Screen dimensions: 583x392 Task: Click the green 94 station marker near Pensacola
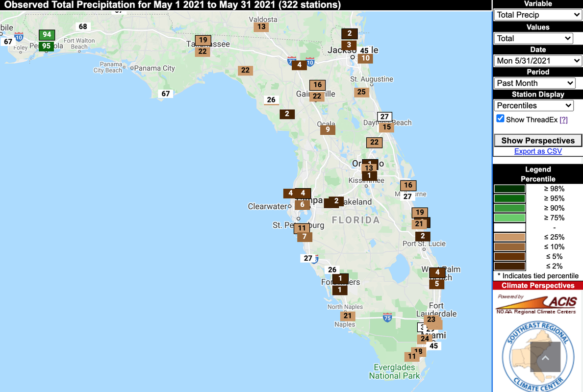pos(47,35)
